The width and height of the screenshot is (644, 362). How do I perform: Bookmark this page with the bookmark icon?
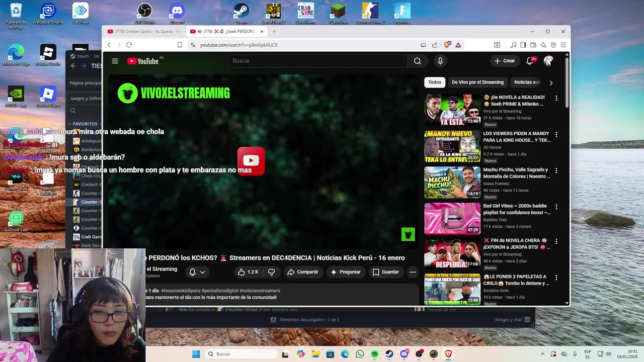point(180,45)
